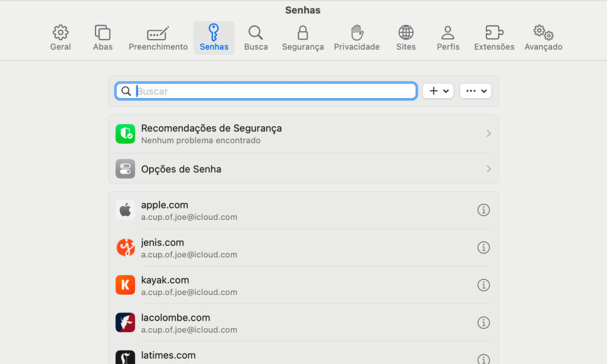Open info for lacolombe.com entry

(x=484, y=323)
